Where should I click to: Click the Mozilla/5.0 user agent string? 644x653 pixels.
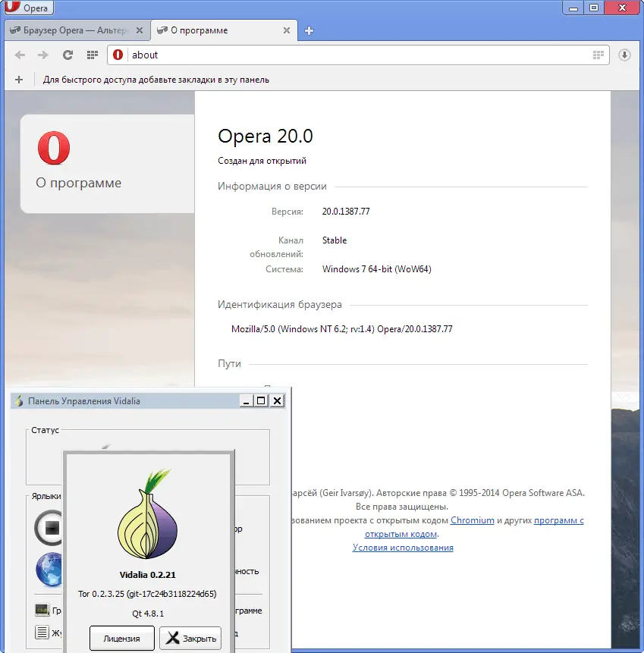(341, 329)
